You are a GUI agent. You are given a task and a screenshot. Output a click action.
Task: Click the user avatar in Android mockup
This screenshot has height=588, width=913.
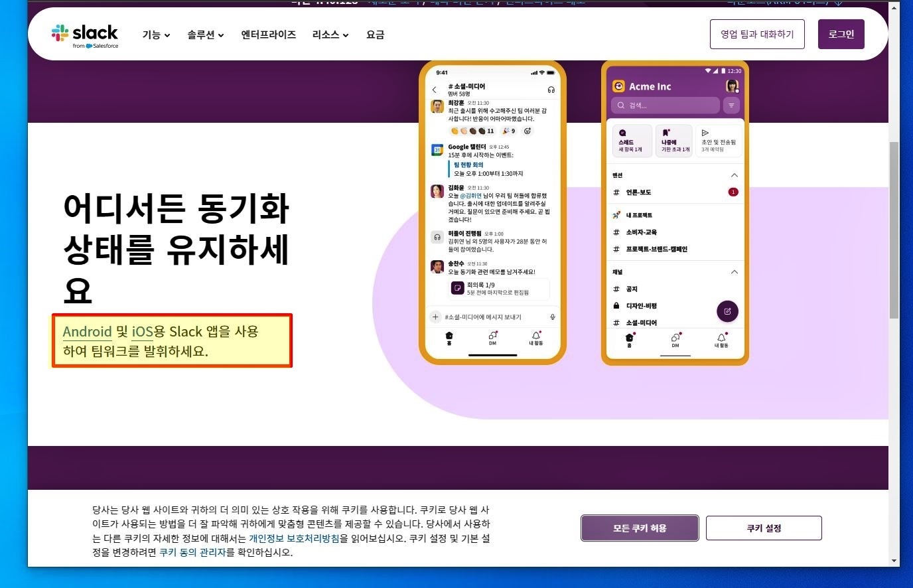click(x=732, y=86)
